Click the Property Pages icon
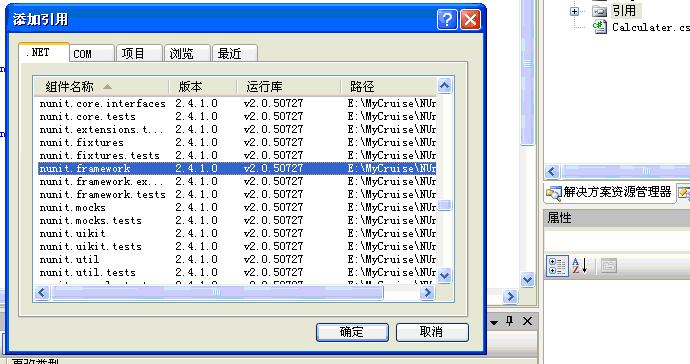Image resolution: width=690 pixels, height=364 pixels. coord(609,266)
